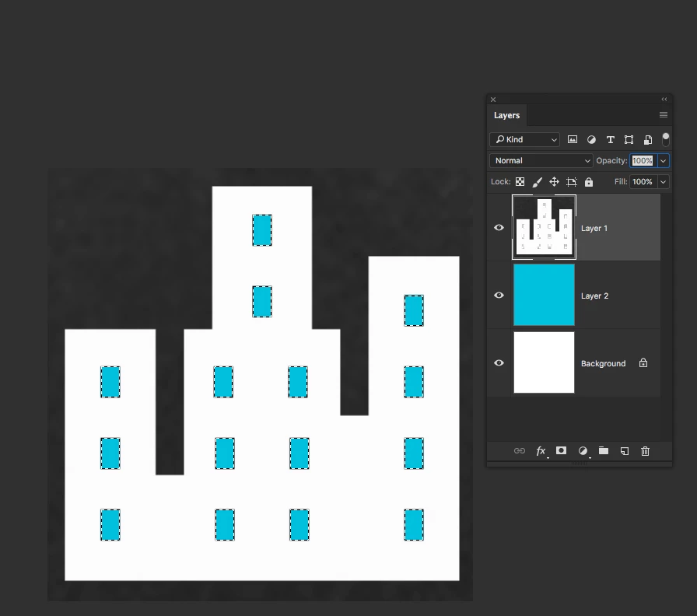Click the link layers icon

[x=519, y=450]
